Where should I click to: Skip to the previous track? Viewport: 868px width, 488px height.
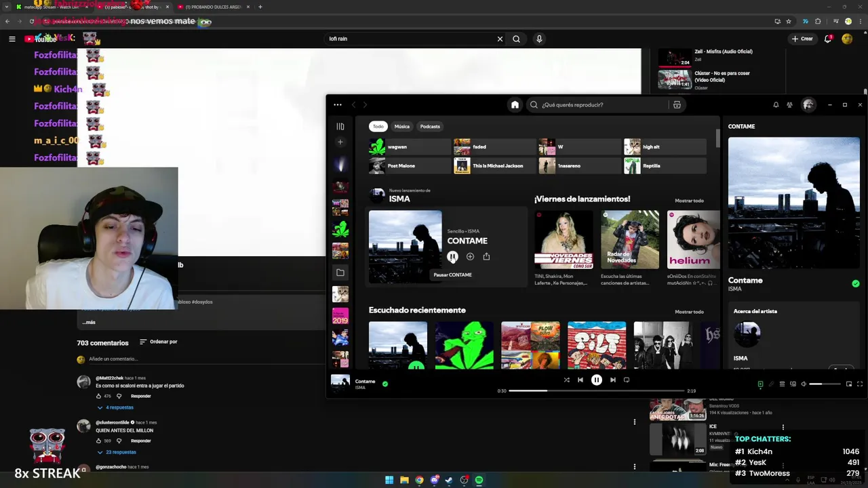(x=580, y=380)
